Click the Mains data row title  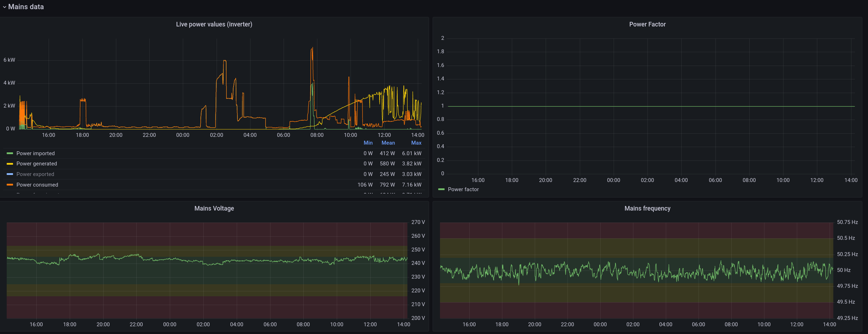tap(26, 7)
